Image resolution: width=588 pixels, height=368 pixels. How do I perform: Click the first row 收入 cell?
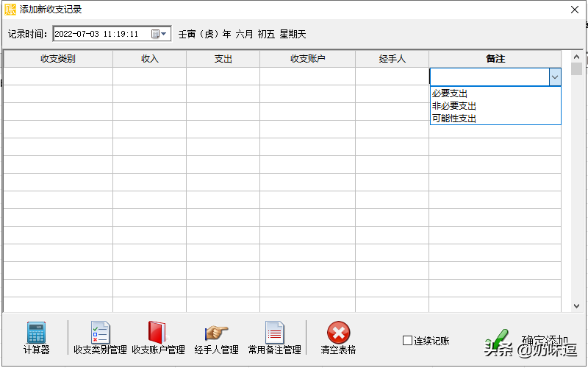coord(149,77)
